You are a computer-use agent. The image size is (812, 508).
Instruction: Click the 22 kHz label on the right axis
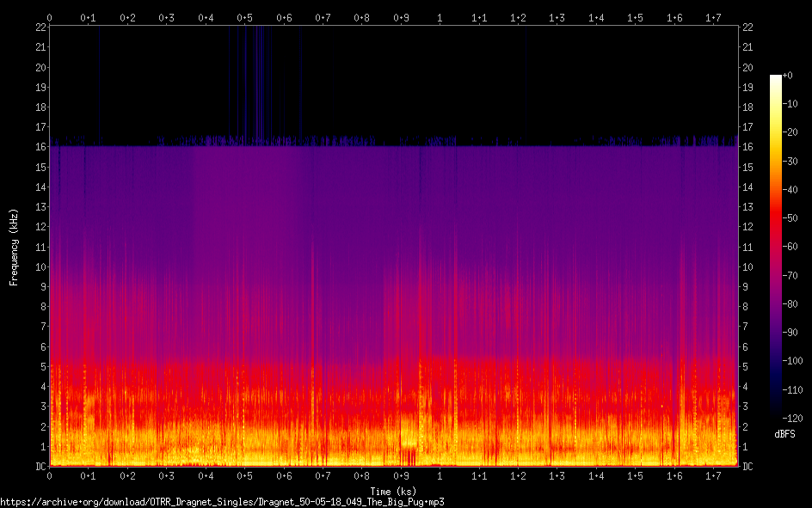tap(747, 28)
